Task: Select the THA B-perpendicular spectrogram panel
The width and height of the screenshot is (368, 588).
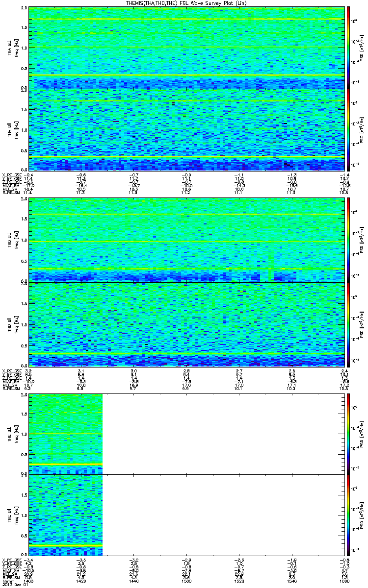Action: (x=185, y=48)
